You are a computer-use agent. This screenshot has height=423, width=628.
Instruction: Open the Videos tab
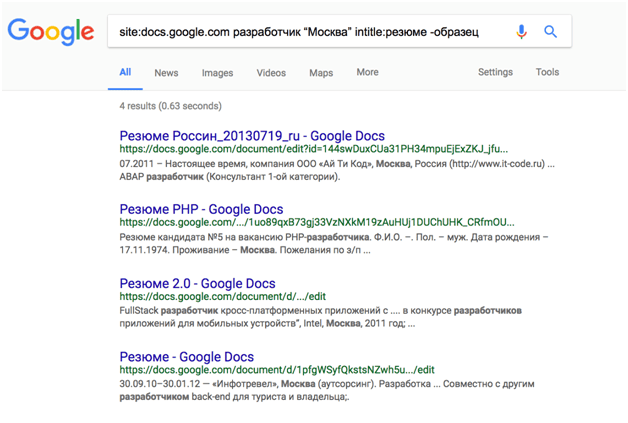click(x=271, y=73)
